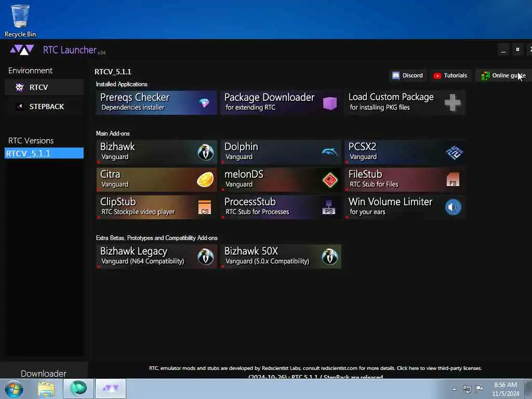The image size is (532, 399).
Task: Click the FileStub FS icon
Action: pos(453,179)
